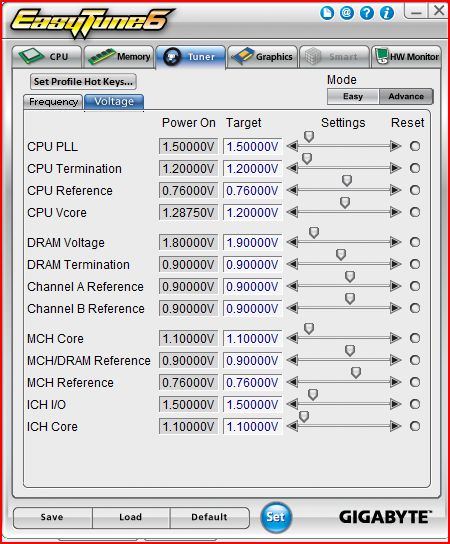Select the DRAM Termination reset radio button
The width and height of the screenshot is (450, 544).
click(x=415, y=264)
